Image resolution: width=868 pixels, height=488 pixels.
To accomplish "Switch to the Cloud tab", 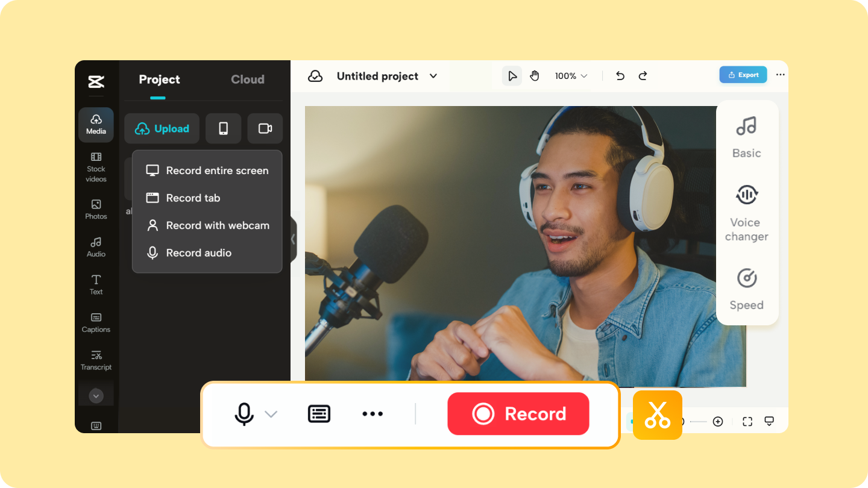I will click(x=247, y=79).
